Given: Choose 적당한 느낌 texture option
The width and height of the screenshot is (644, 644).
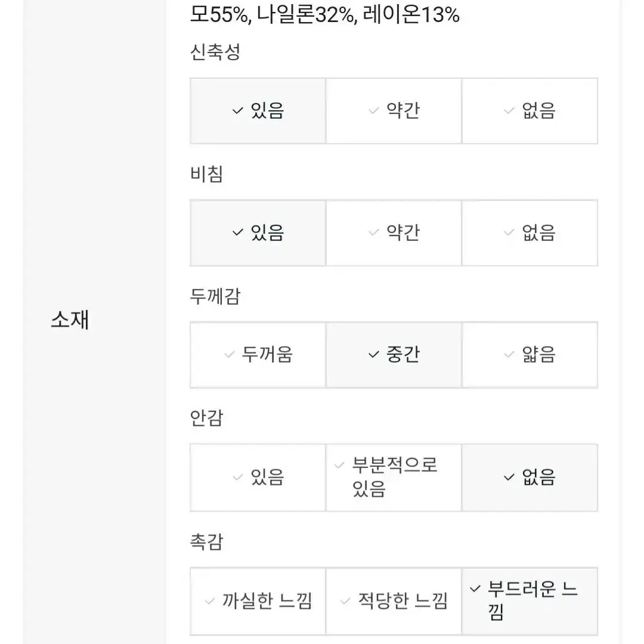Looking at the screenshot, I should (394, 601).
